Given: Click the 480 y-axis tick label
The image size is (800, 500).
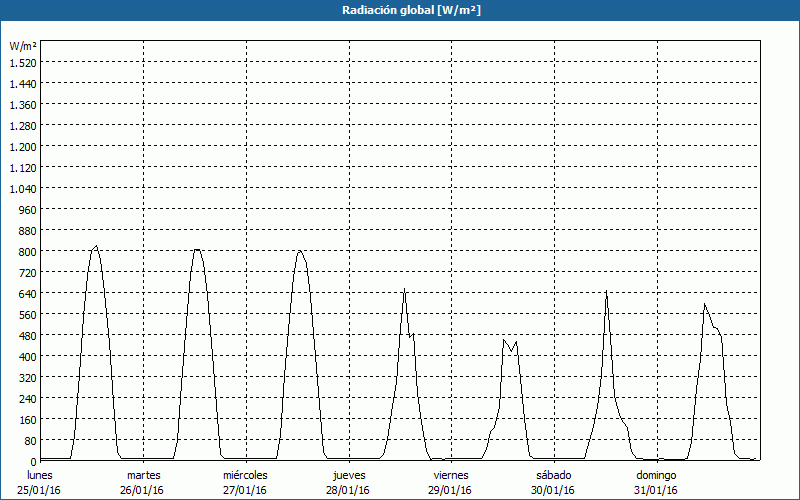Looking at the screenshot, I should pyautogui.click(x=26, y=335).
